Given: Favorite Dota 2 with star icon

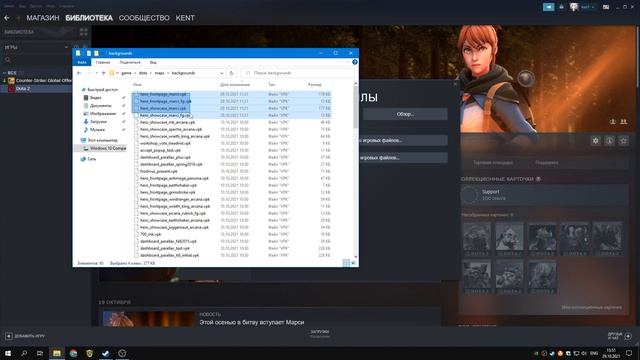Looking at the screenshot, I should 623,141.
